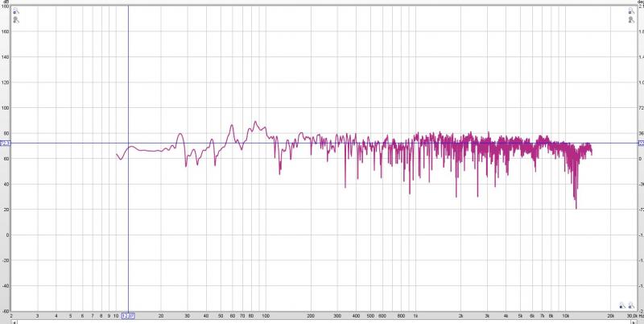
Task: Click lower zoom magnifier on left dB axis
Action: coord(15,19)
